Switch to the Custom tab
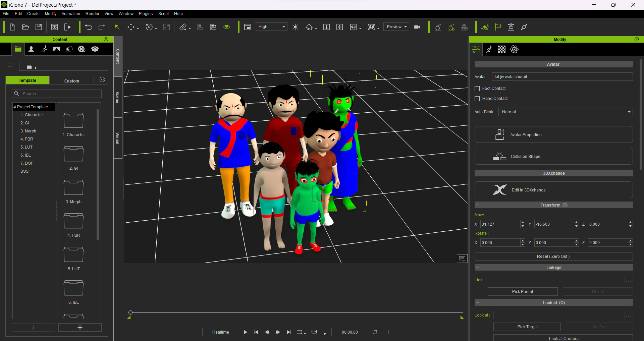The height and width of the screenshot is (341, 644). [71, 81]
